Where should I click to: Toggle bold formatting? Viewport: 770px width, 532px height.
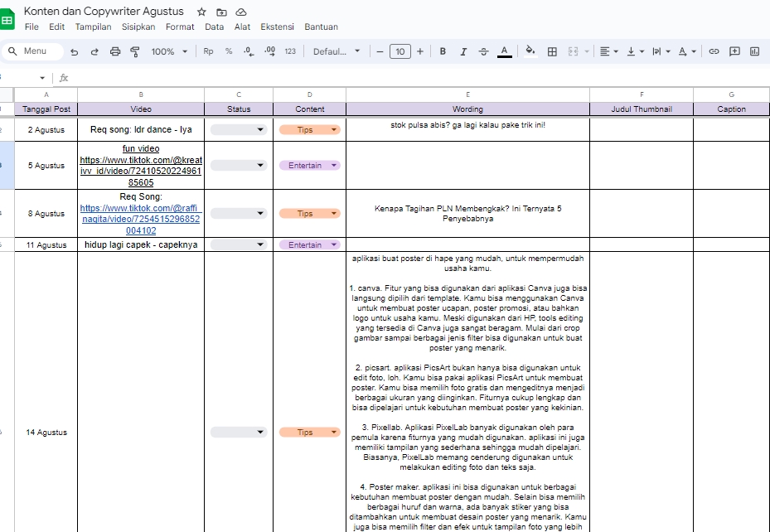[443, 51]
